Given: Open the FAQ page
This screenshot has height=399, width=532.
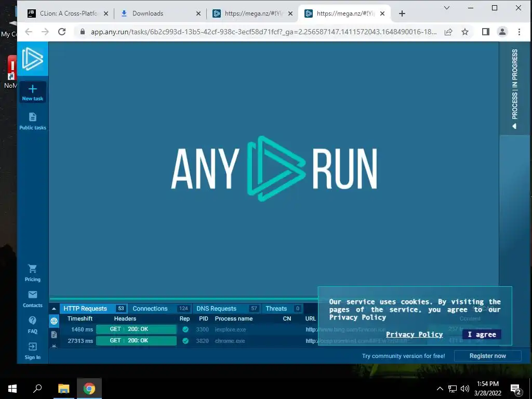Looking at the screenshot, I should point(33,325).
